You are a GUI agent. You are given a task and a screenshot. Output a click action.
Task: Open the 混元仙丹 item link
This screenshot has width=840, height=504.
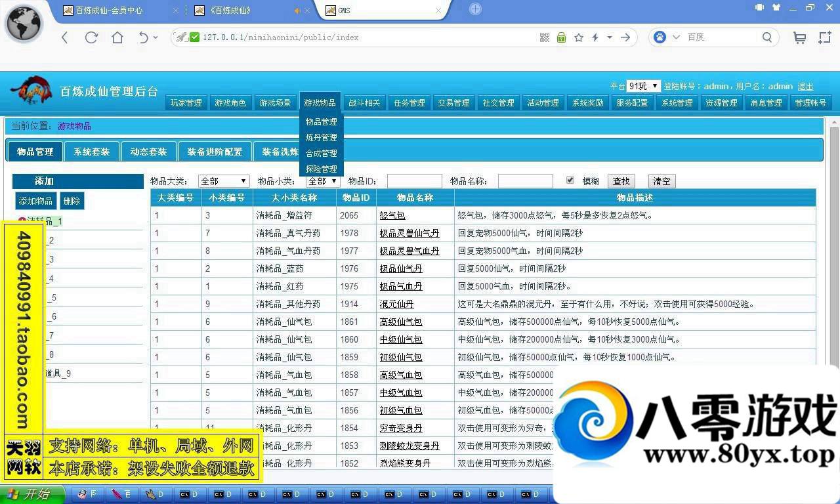397,304
